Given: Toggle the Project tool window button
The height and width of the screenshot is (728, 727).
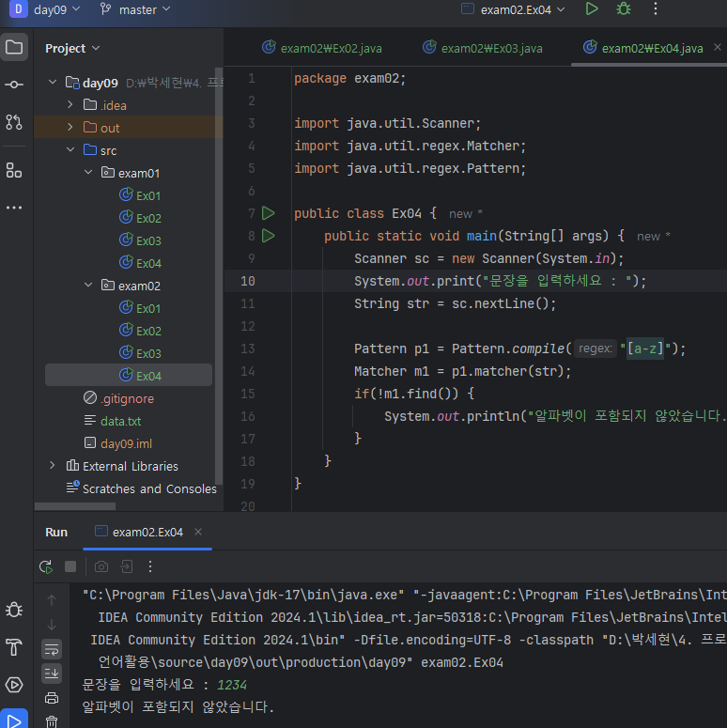Looking at the screenshot, I should (x=14, y=47).
